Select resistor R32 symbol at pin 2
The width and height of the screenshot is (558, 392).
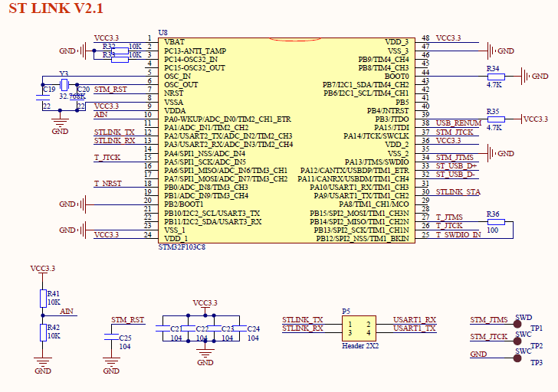(x=120, y=51)
